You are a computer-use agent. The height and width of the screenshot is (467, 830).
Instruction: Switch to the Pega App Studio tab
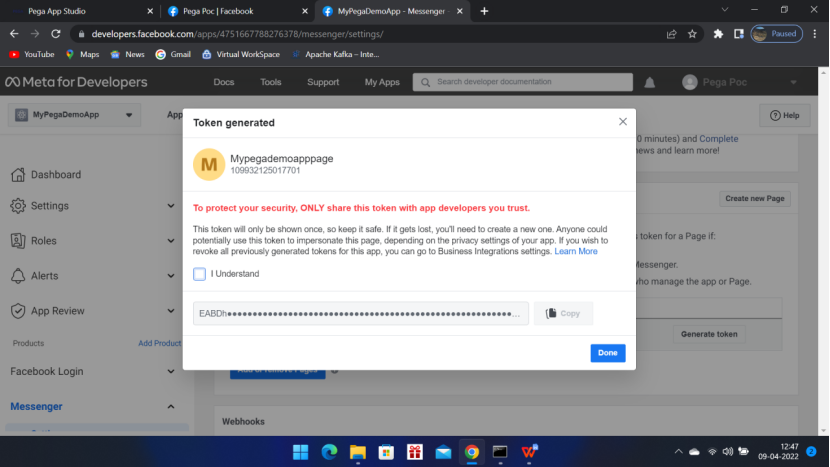[57, 11]
